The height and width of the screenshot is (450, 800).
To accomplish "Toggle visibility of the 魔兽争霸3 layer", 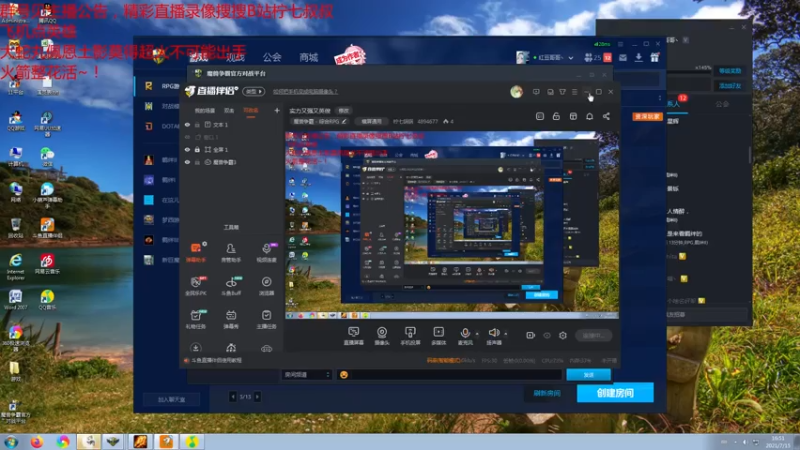I will pos(187,162).
